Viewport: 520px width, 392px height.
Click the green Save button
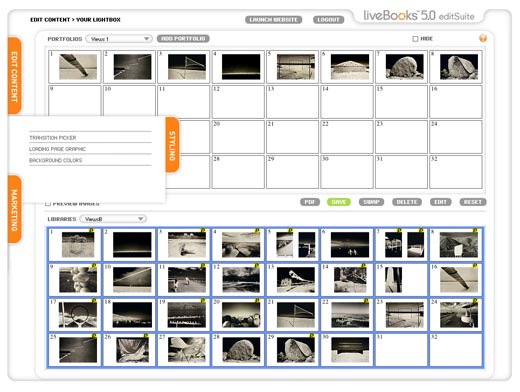339,202
